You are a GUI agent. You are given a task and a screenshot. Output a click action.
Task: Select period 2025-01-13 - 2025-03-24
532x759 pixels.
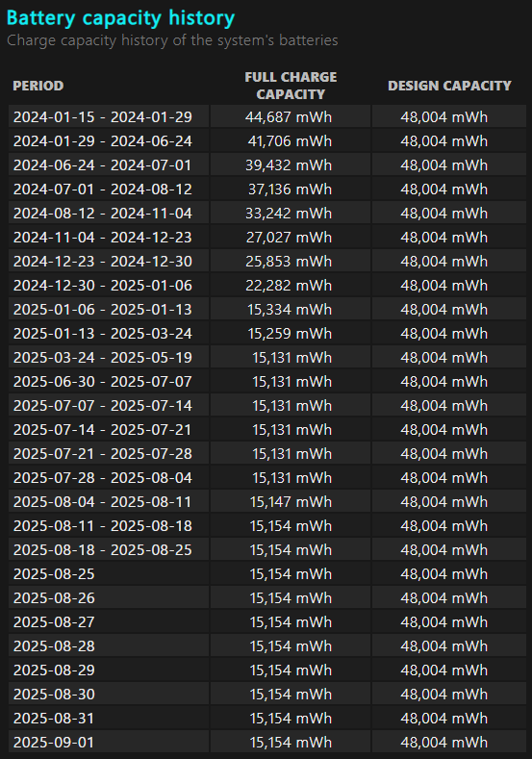click(x=103, y=334)
